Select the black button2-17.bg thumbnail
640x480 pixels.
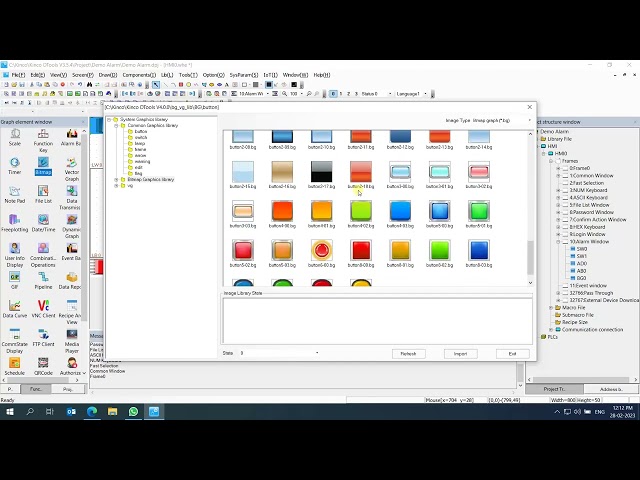(x=322, y=172)
